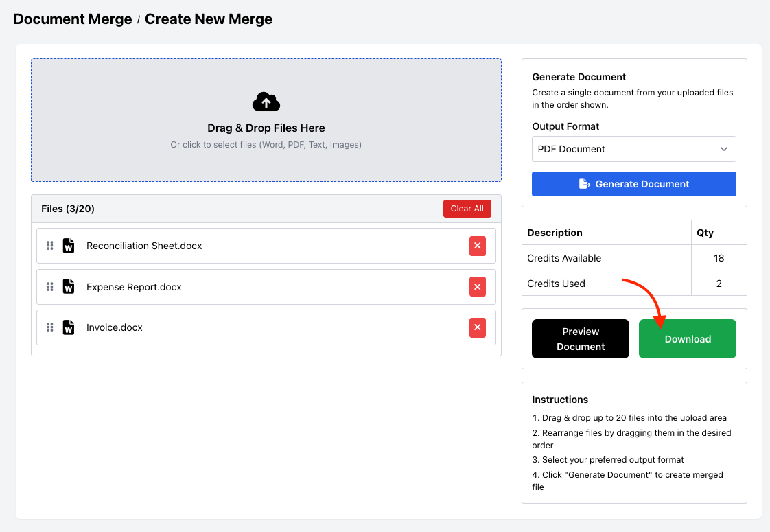
Task: Click the Word icon beside Expense Report.docx
Action: pos(68,286)
